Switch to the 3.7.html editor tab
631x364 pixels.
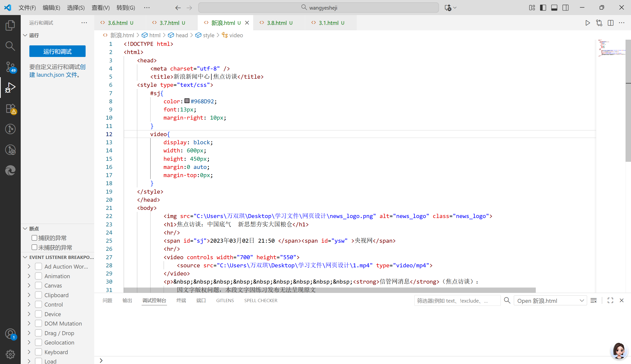pos(169,23)
